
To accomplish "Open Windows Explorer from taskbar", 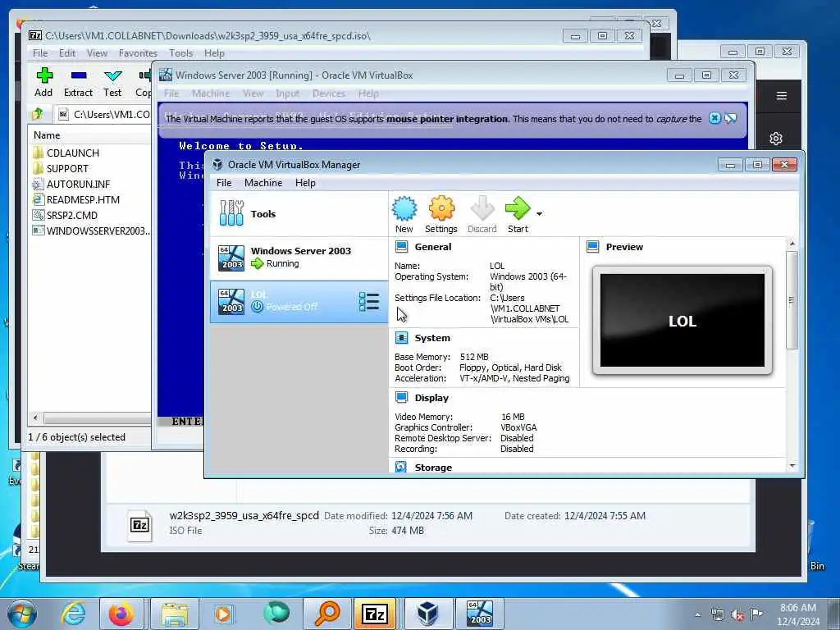I will [x=175, y=614].
